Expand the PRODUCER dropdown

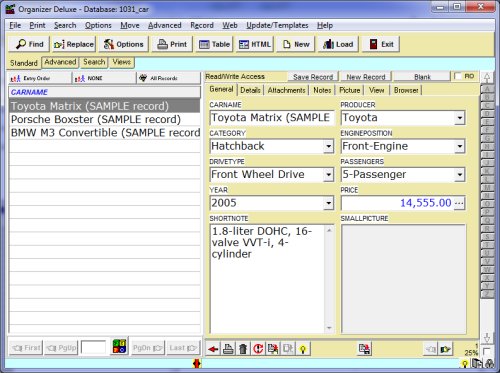coord(460,118)
